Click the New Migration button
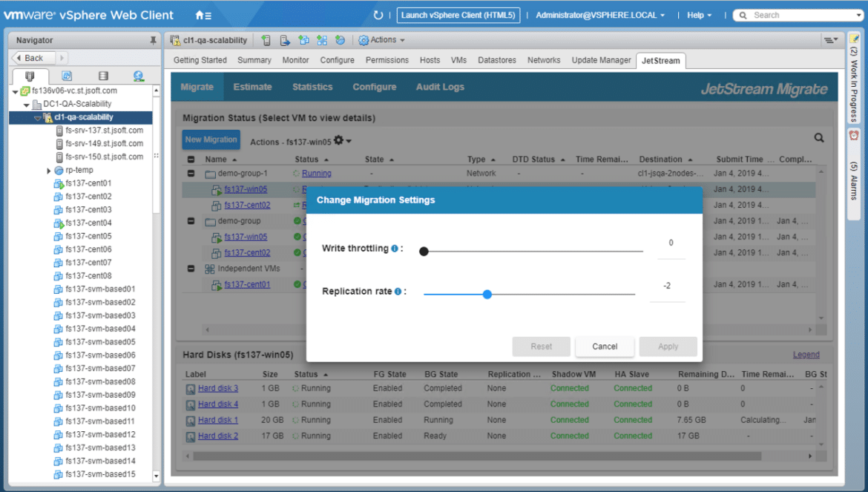Screen dimensions: 868x492 (211, 140)
